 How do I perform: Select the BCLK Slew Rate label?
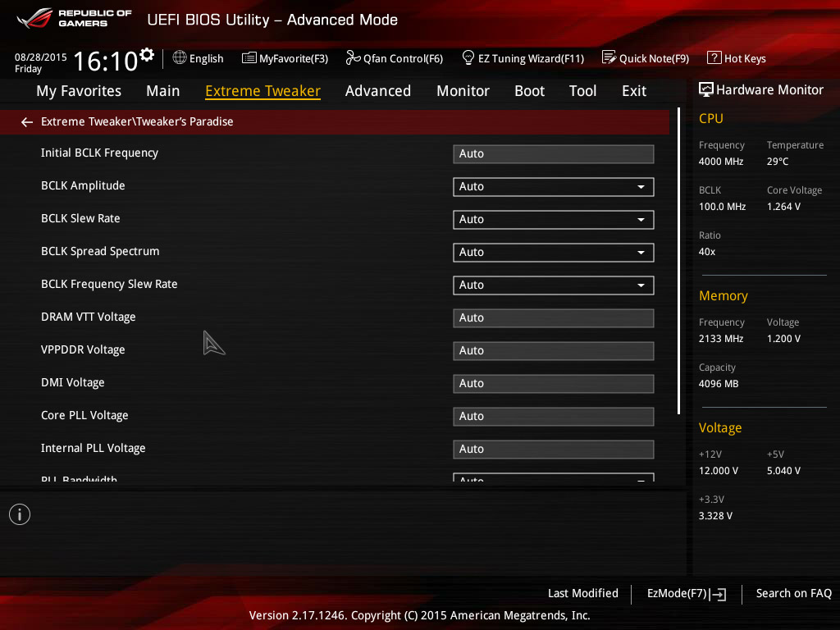tap(80, 218)
